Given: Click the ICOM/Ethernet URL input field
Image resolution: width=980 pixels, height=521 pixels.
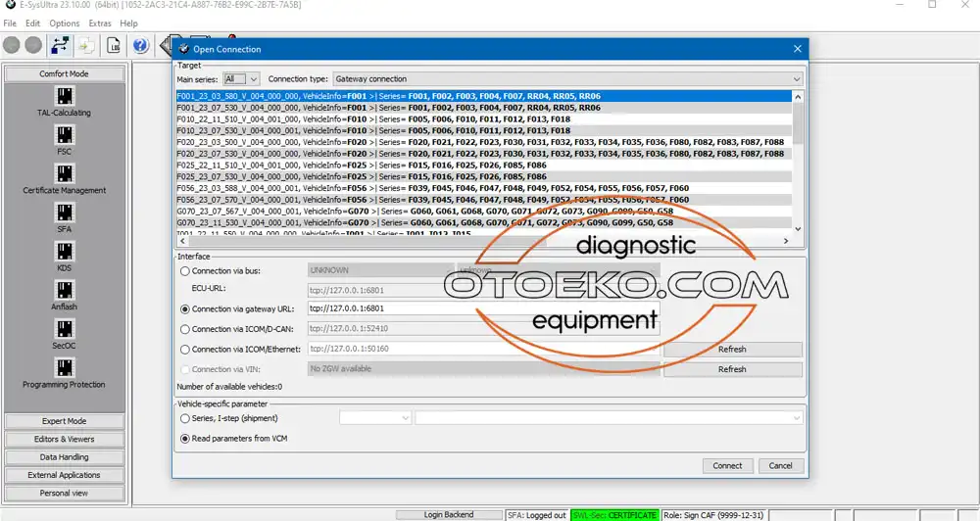Looking at the screenshot, I should pos(484,349).
